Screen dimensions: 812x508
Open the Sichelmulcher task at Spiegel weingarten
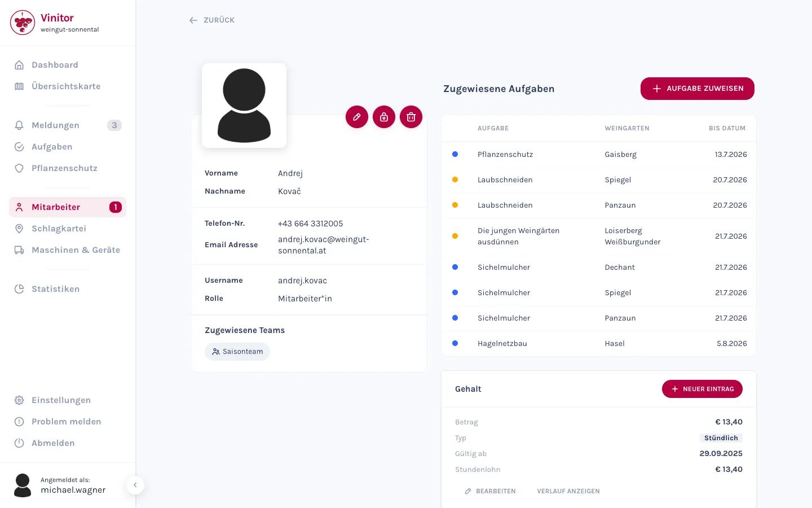(x=599, y=293)
